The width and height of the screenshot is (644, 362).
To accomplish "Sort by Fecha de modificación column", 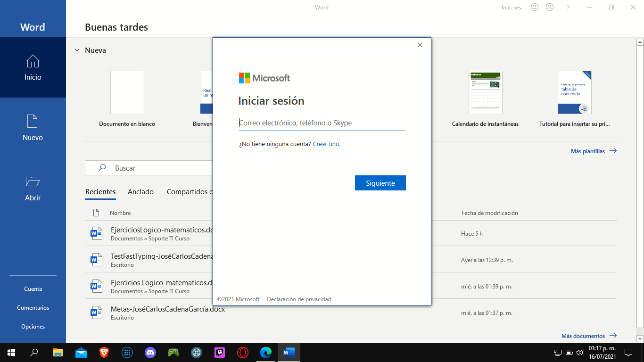I will (490, 213).
